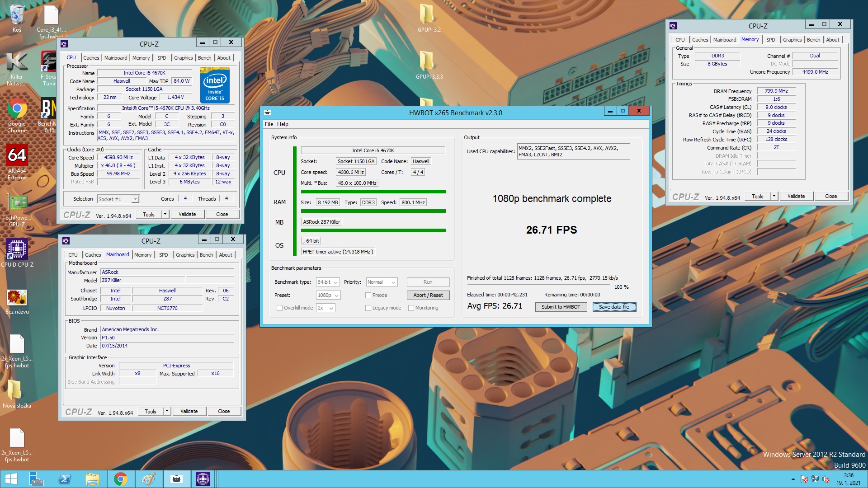Screen dimensions: 868x488
Task: Toggle the Pmode checkbox
Action: (368, 296)
